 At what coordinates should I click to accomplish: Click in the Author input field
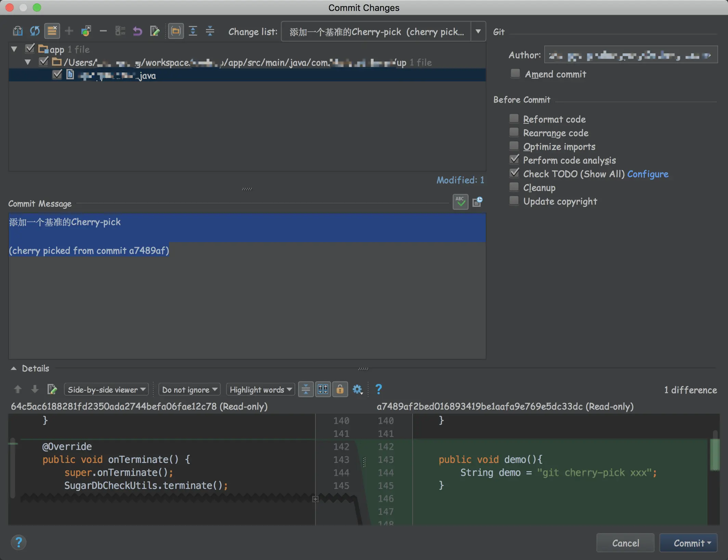click(x=630, y=55)
